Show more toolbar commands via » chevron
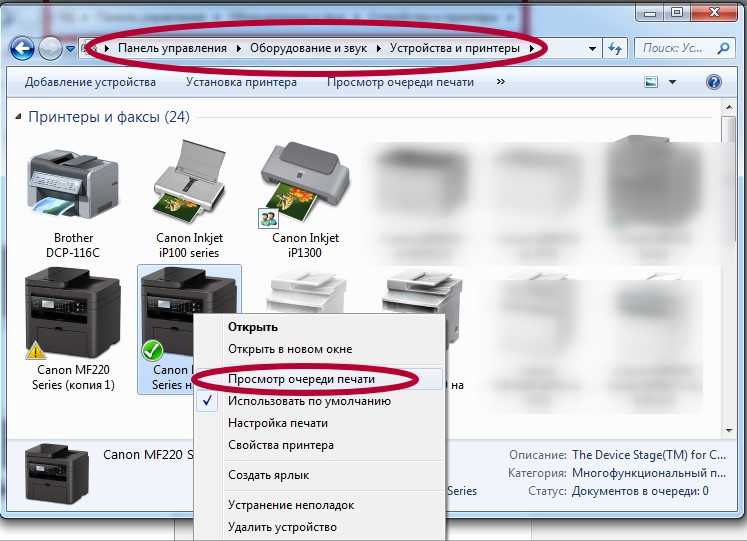This screenshot has height=541, width=747. [x=500, y=82]
